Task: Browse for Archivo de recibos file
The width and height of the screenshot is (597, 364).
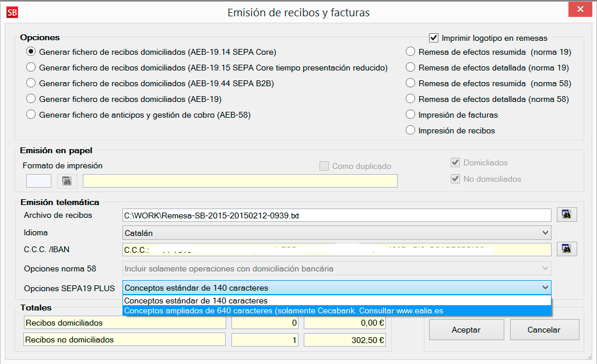Action: point(566,215)
